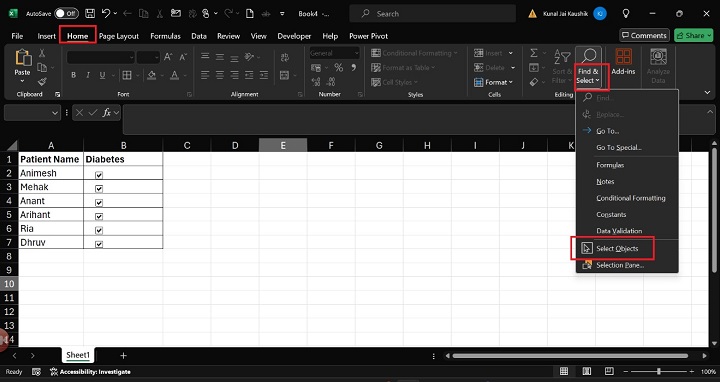Open the File tab
The width and height of the screenshot is (720, 382).
coord(17,36)
